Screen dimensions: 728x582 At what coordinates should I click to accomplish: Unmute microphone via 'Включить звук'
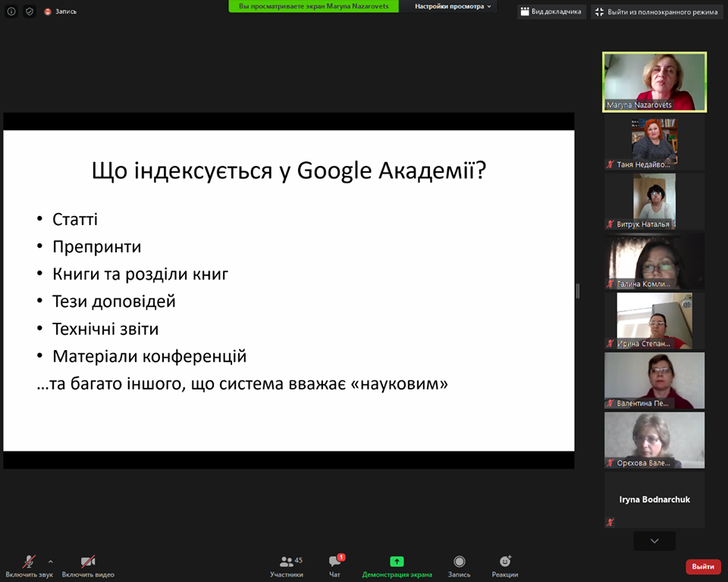click(x=30, y=566)
